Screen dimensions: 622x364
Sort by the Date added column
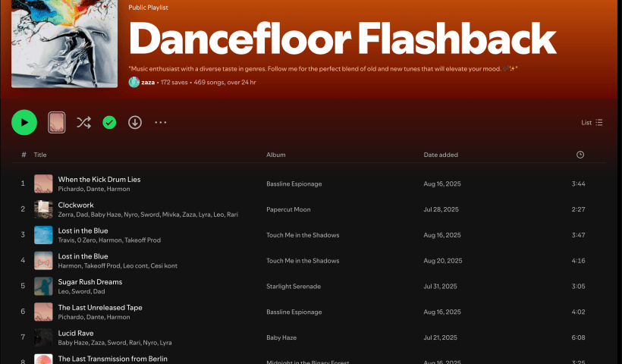point(441,155)
